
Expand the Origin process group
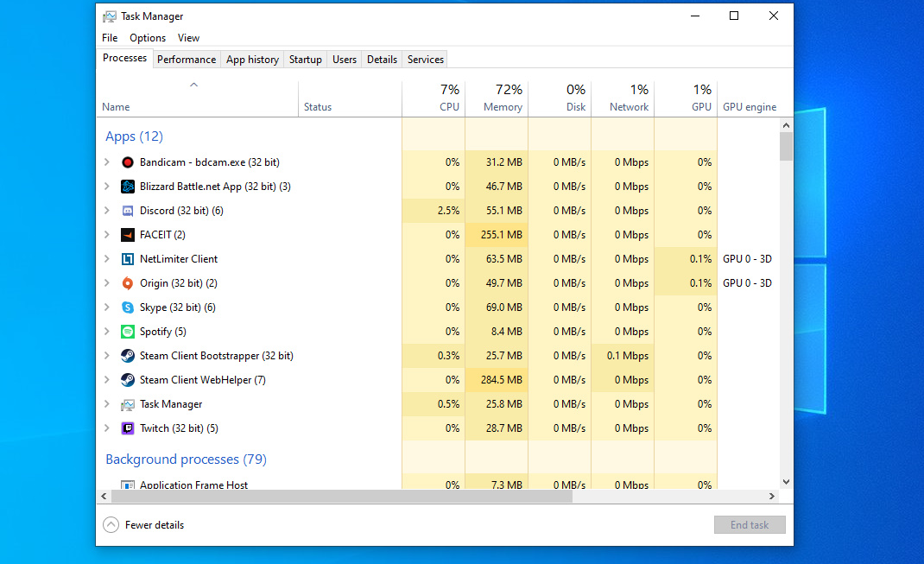pyautogui.click(x=107, y=283)
